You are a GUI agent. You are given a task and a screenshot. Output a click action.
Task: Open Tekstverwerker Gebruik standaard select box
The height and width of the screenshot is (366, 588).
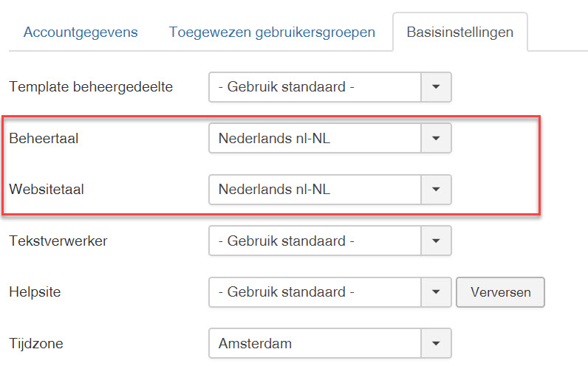coord(315,241)
